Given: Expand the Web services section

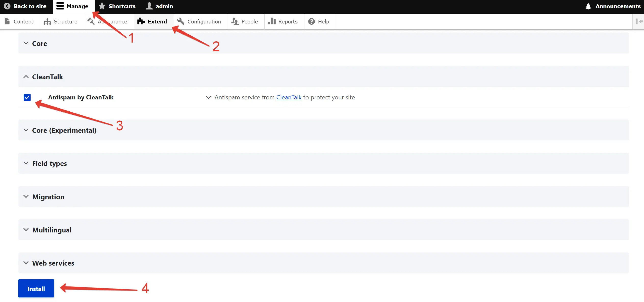Looking at the screenshot, I should [53, 263].
